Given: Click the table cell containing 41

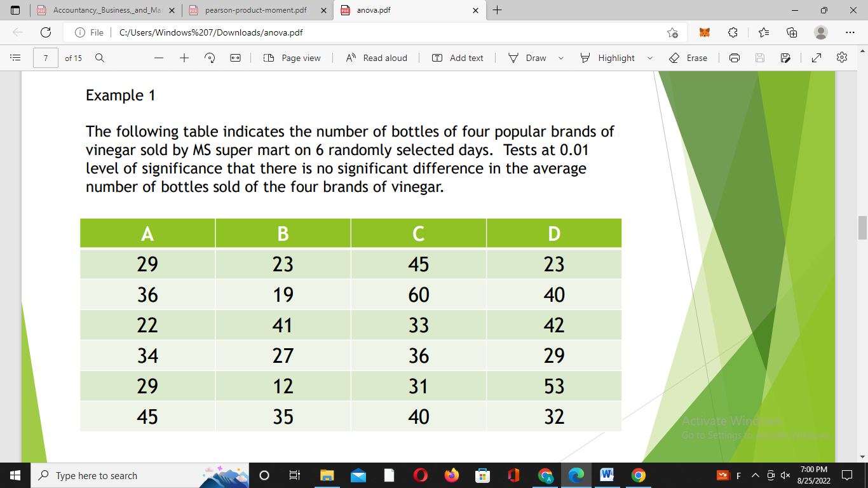Looking at the screenshot, I should 283,325.
